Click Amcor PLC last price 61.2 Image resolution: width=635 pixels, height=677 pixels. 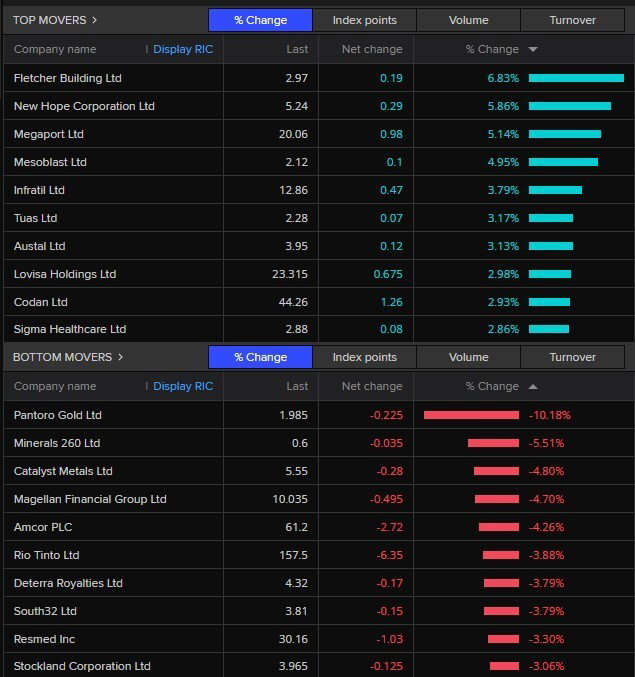coord(297,527)
